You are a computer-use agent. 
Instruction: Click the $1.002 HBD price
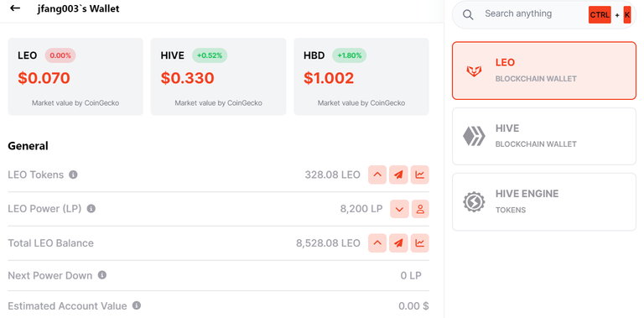pos(329,78)
